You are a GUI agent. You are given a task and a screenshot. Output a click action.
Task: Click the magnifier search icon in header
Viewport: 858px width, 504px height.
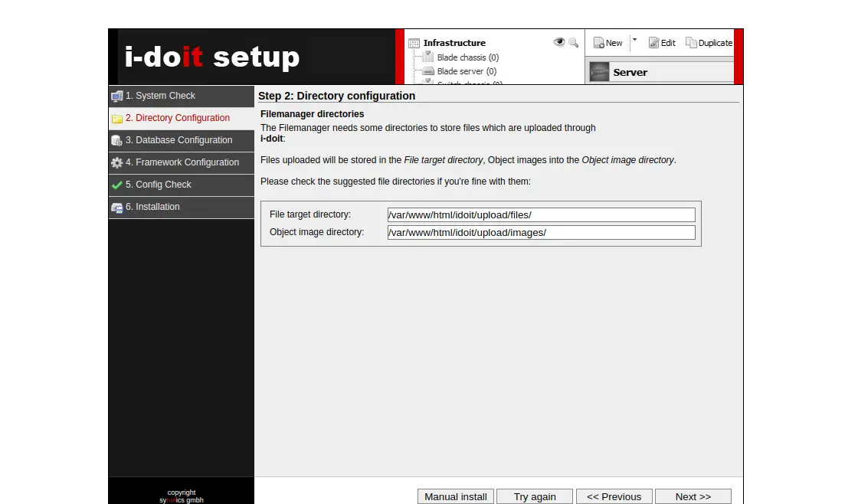tap(573, 42)
